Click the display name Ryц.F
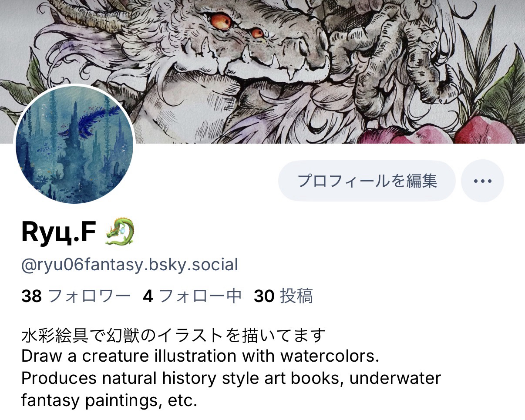 (58, 232)
